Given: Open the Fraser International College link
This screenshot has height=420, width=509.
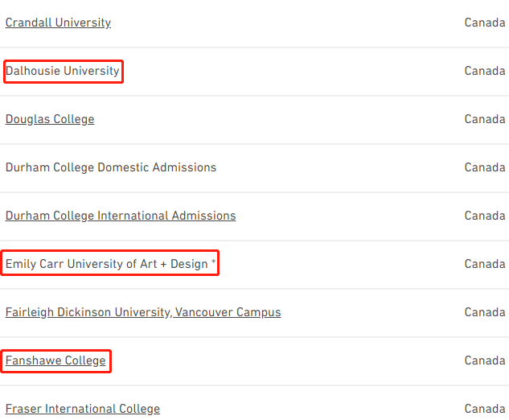Looking at the screenshot, I should coord(83,409).
